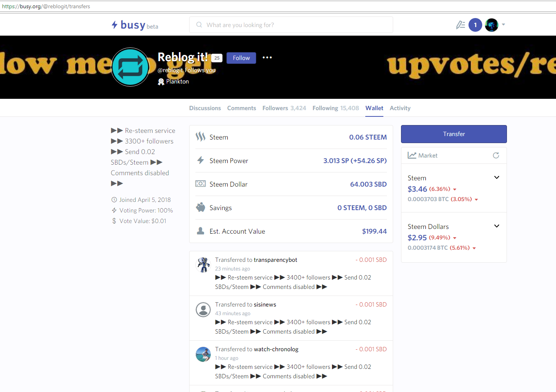556x392 pixels.
Task: Click the Steem Power bolt icon
Action: click(201, 160)
